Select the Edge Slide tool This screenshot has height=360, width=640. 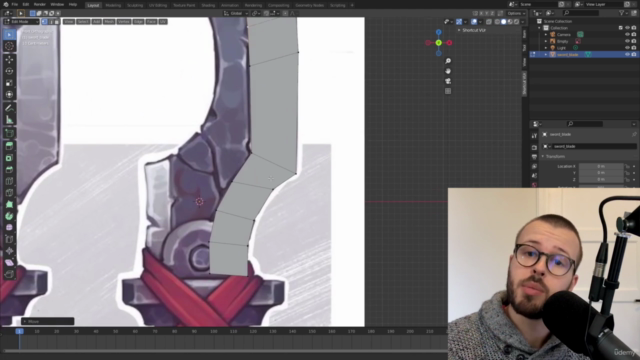[x=9, y=239]
